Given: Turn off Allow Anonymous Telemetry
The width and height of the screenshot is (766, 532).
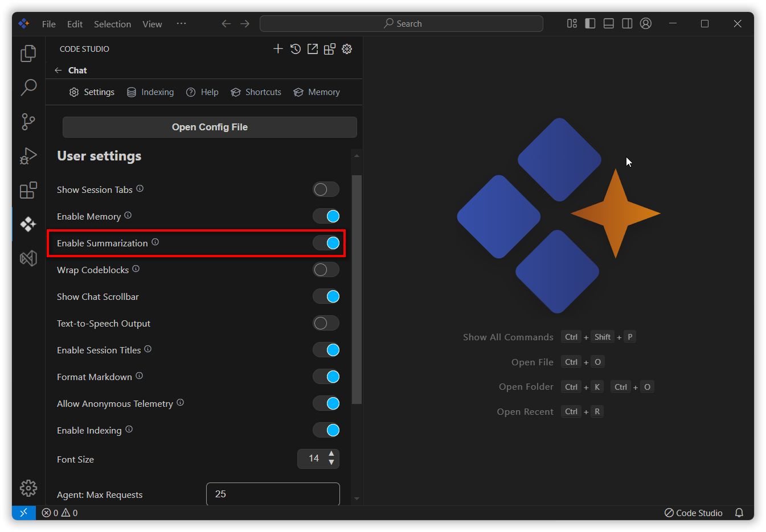Looking at the screenshot, I should click(326, 403).
